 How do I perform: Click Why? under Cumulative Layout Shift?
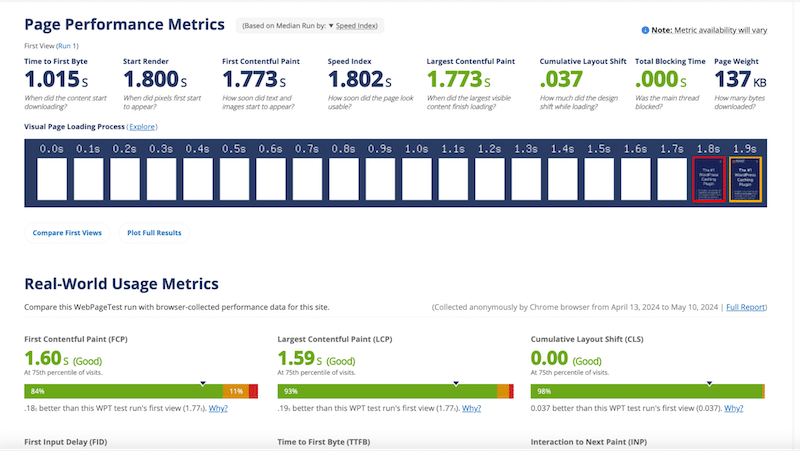click(733, 408)
